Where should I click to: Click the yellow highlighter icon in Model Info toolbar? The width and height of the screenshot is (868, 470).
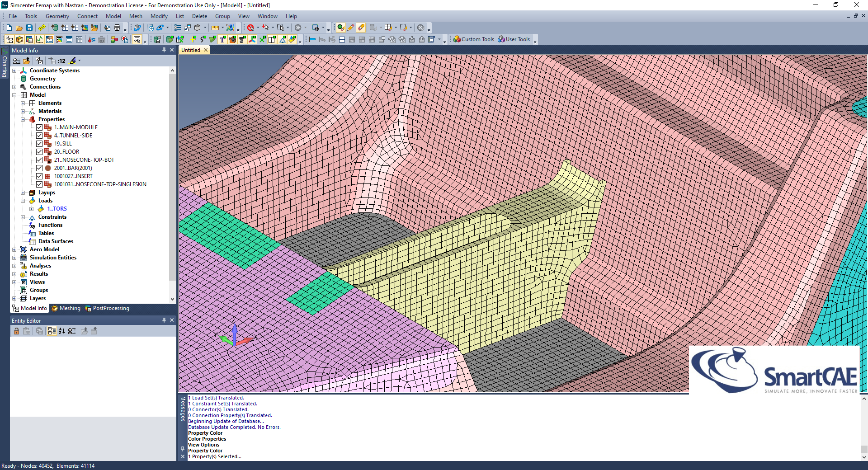point(73,61)
